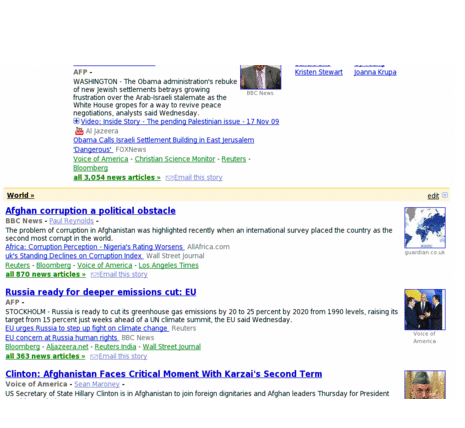Click Email this story under 3,054 articles
This screenshot has height=428, width=465.
(198, 178)
